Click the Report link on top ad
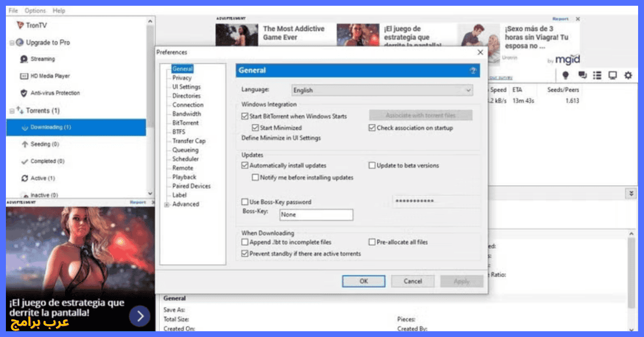The image size is (644, 337). pos(561,19)
